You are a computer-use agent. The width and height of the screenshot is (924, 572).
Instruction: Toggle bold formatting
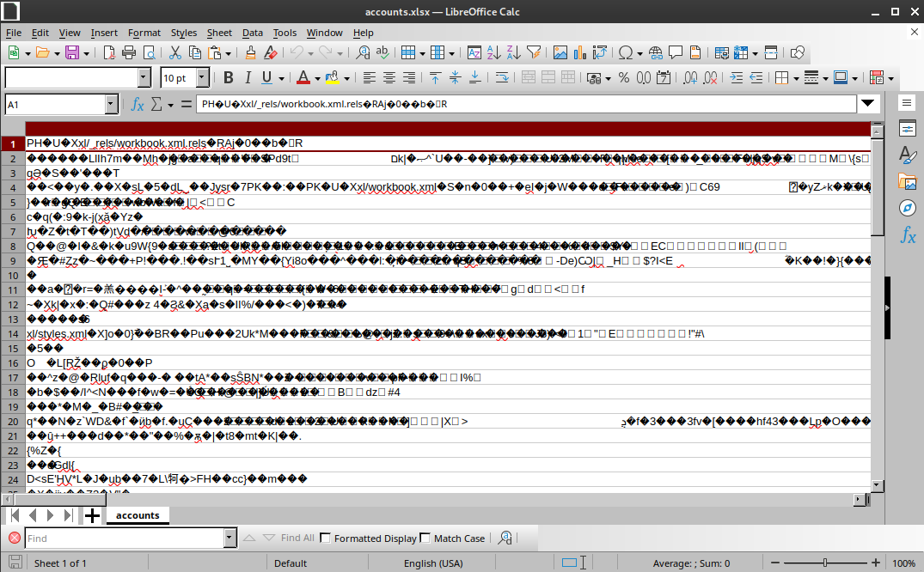point(228,78)
